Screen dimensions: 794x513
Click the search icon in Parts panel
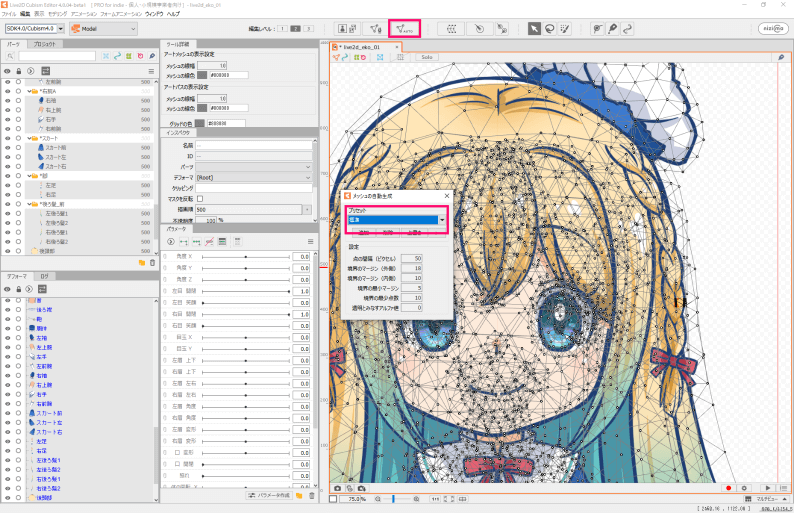pos(10,56)
